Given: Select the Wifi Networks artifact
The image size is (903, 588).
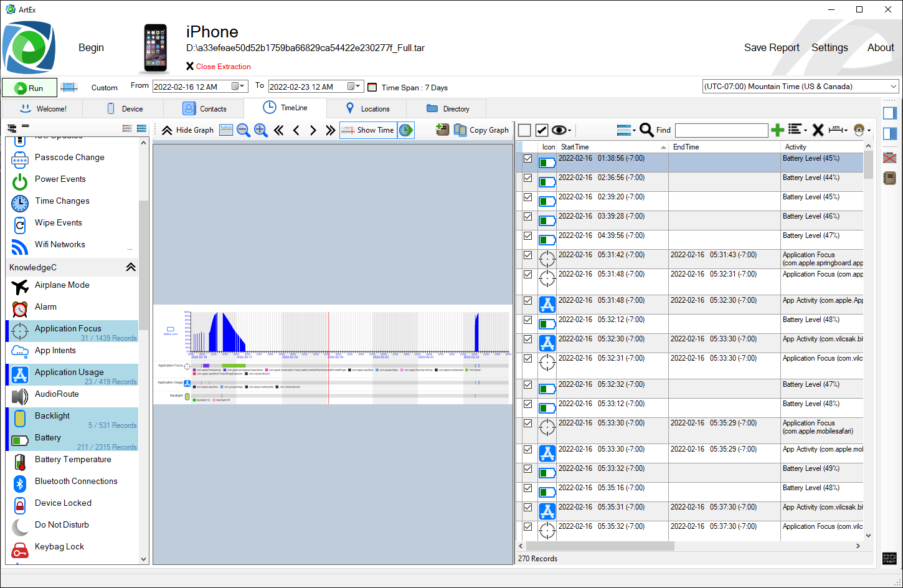Looking at the screenshot, I should pyautogui.click(x=72, y=245).
